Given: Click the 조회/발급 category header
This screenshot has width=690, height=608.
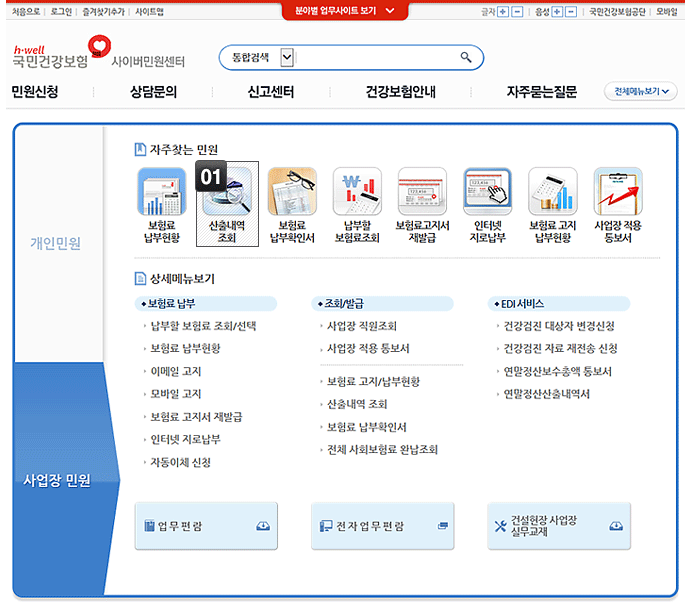Looking at the screenshot, I should click(x=382, y=304).
